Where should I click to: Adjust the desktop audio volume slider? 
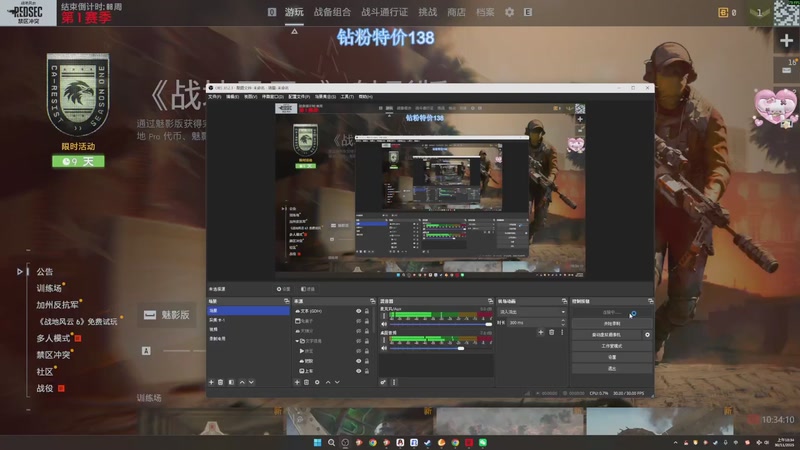coord(441,348)
